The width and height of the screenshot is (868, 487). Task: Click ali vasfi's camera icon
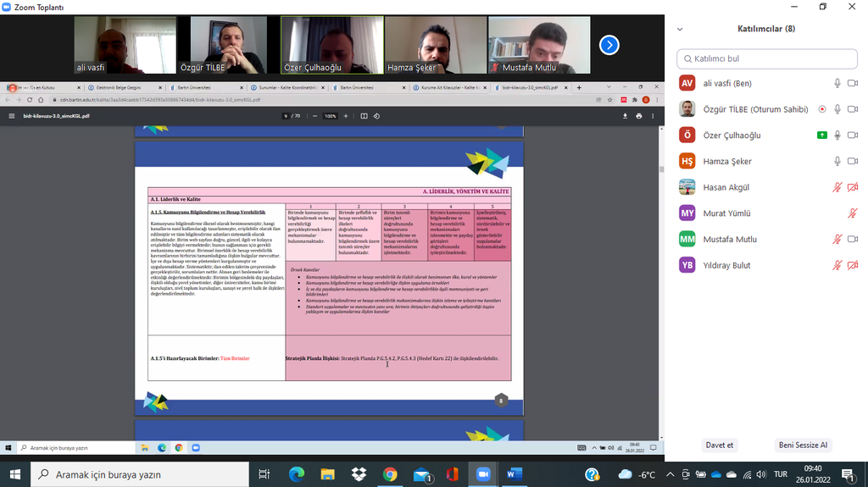(x=852, y=83)
